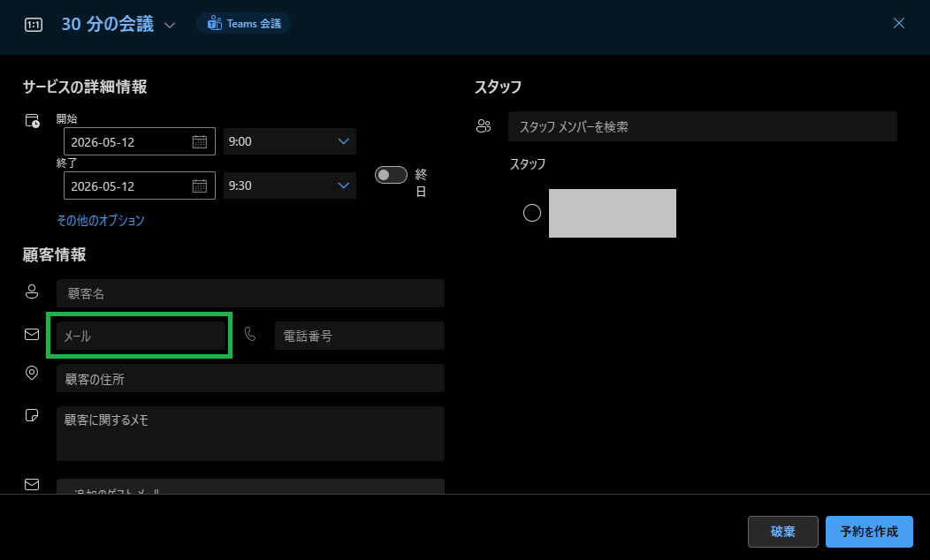The width and height of the screenshot is (930, 560).
Task: Click the 30 分の会議 title
Action: [107, 25]
